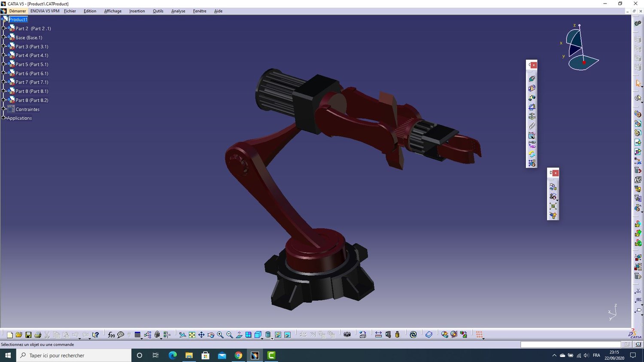Screen dimensions: 644x362
Task: Expand the Part 3 (Part 3.1) node
Action: tap(3, 46)
